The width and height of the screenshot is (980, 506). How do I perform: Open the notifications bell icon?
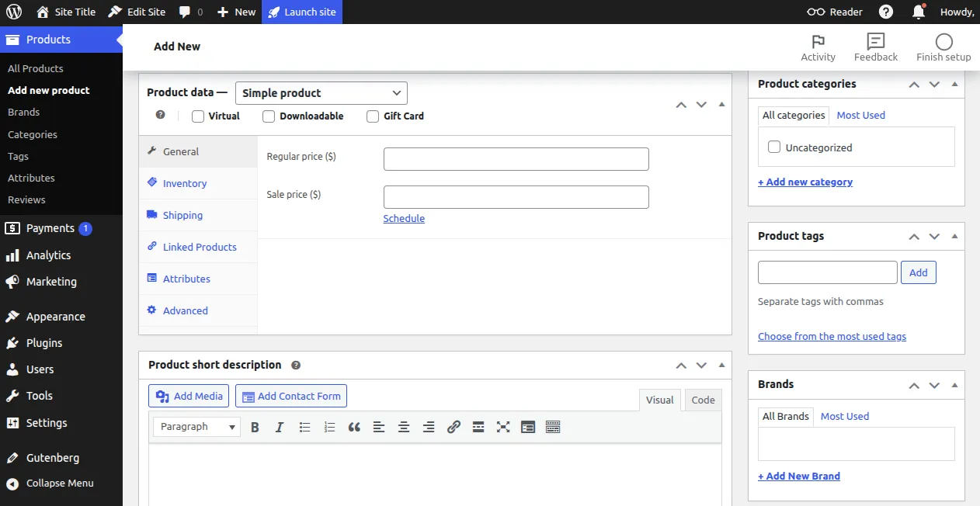[919, 12]
